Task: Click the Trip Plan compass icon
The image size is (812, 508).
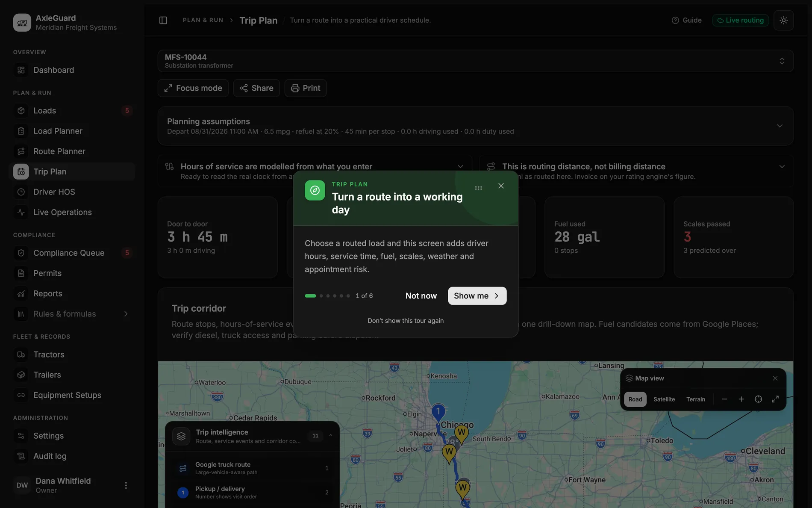Action: tap(315, 190)
